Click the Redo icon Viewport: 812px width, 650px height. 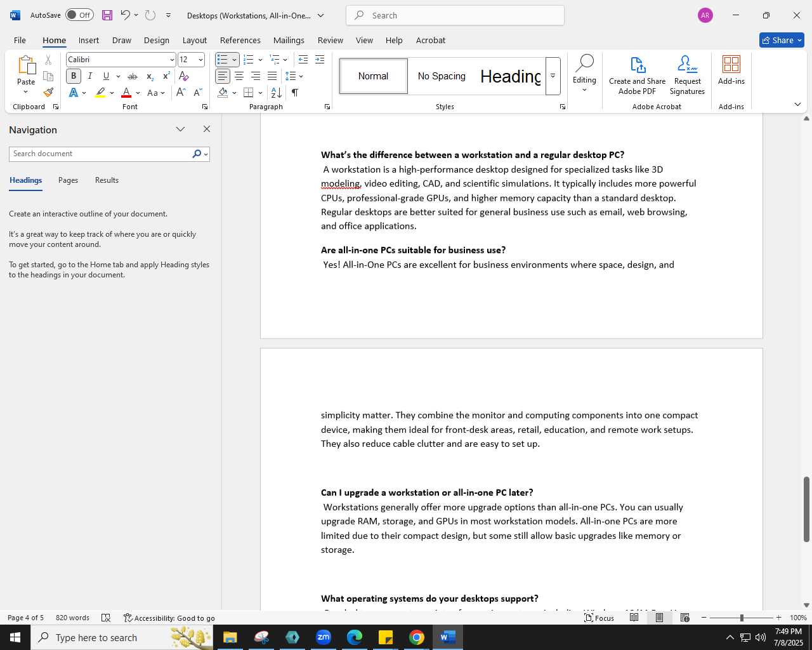click(x=150, y=15)
